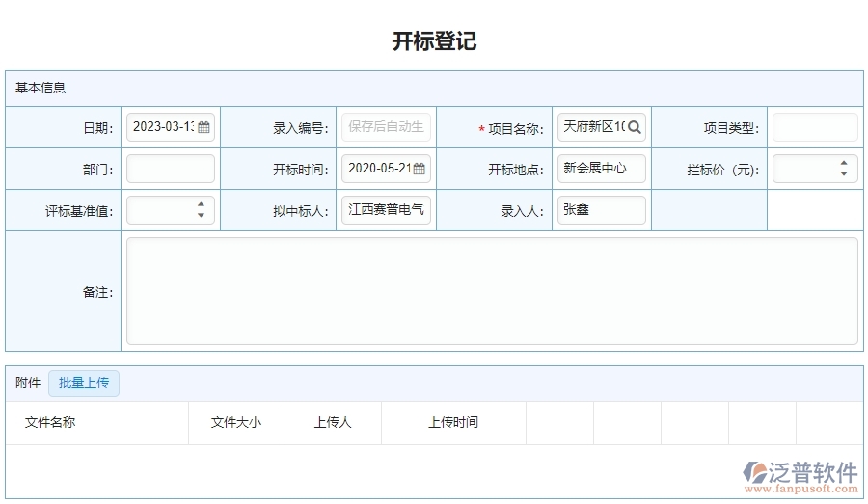Click the 拟中标人 field showing 江西赛普电气

pyautogui.click(x=386, y=210)
